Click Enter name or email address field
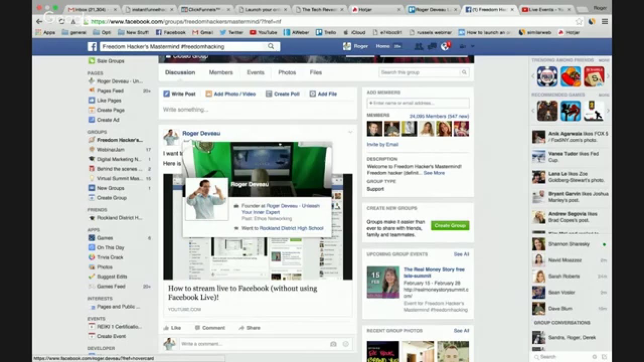 point(418,103)
